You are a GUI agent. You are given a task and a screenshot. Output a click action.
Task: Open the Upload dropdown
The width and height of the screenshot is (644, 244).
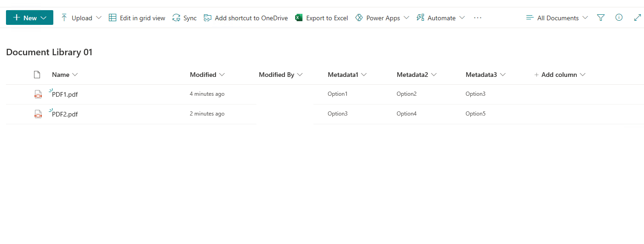click(81, 18)
